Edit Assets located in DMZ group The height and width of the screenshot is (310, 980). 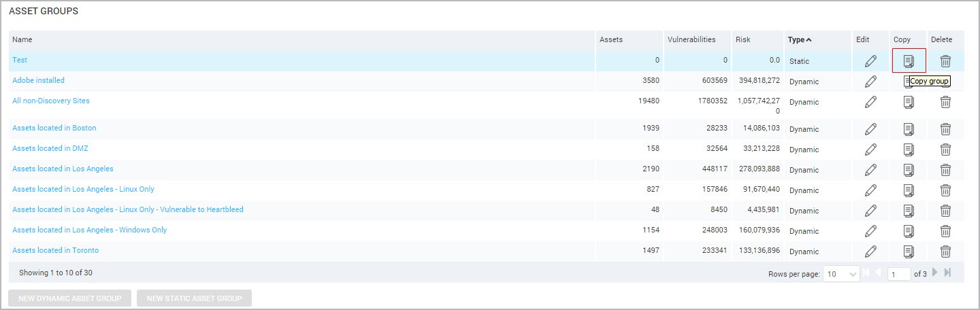(x=870, y=150)
